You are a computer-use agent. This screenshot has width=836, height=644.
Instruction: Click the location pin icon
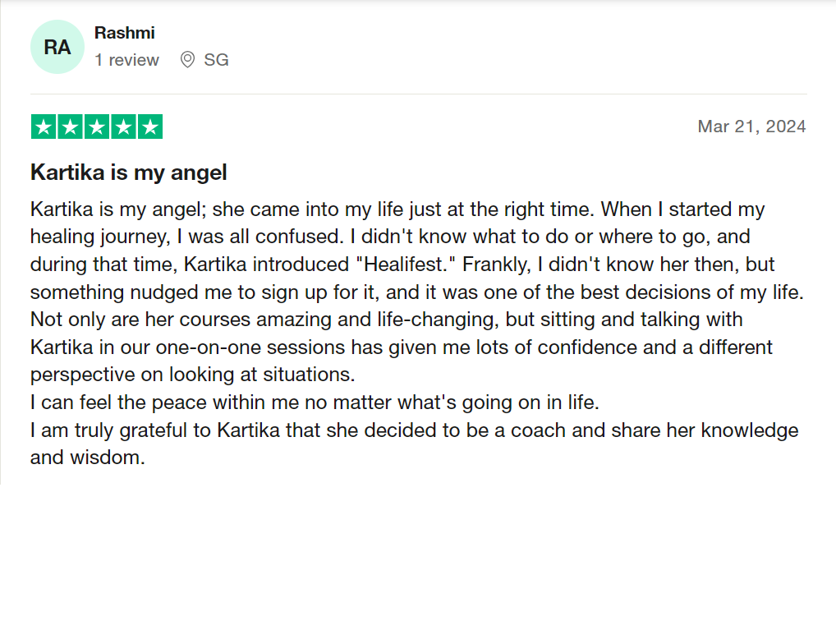(x=187, y=60)
